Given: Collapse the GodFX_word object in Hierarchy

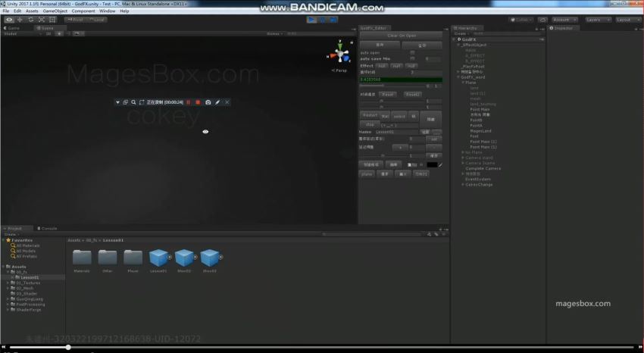Looking at the screenshot, I should tap(459, 77).
